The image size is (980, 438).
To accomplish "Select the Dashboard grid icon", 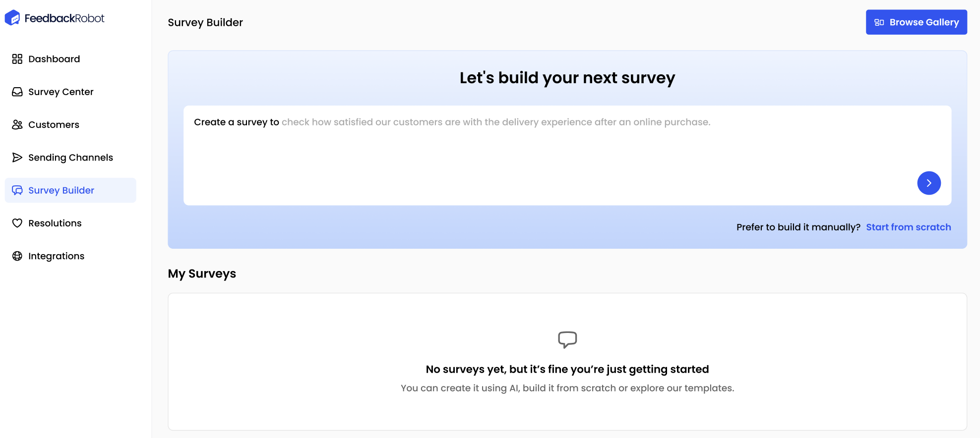I will [17, 59].
